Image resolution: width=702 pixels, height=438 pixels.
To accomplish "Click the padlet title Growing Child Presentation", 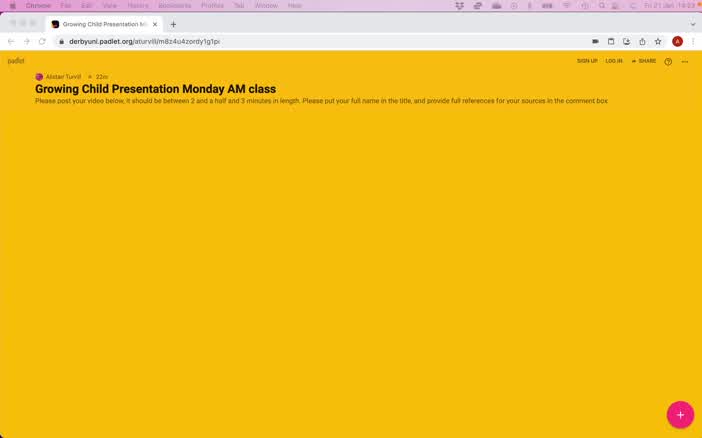I will tap(155, 89).
